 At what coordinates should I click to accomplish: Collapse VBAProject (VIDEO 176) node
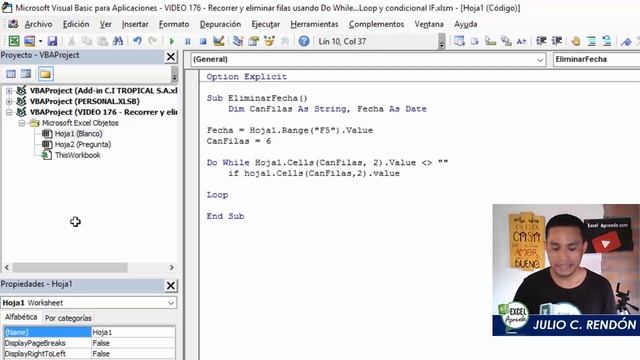pyautogui.click(x=9, y=112)
